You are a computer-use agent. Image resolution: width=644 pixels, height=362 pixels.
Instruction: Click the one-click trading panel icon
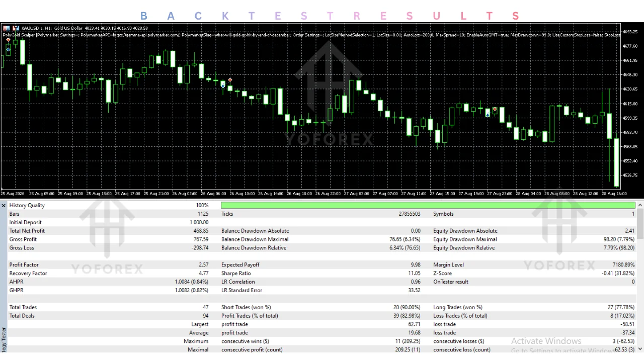coord(6,28)
